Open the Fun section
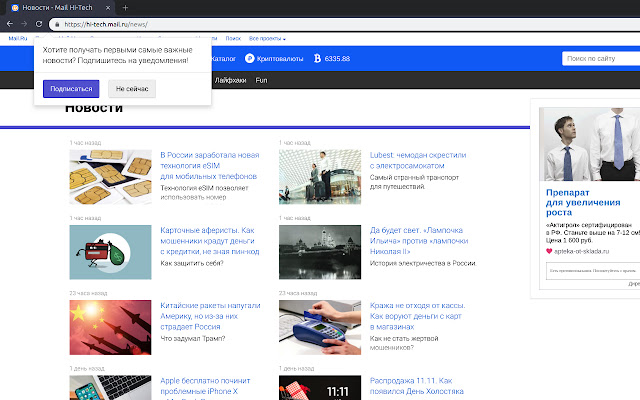The image size is (640, 400). [x=261, y=80]
